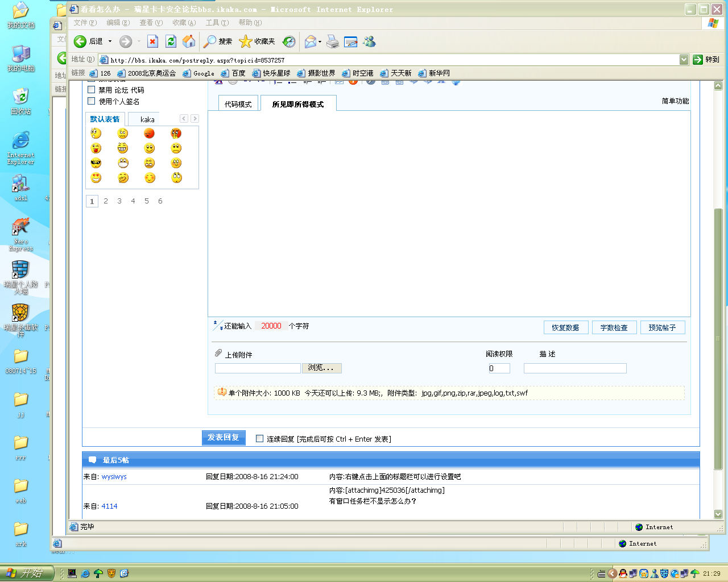The width and height of the screenshot is (728, 582).
Task: Open the wysiwys user link
Action: click(x=114, y=477)
